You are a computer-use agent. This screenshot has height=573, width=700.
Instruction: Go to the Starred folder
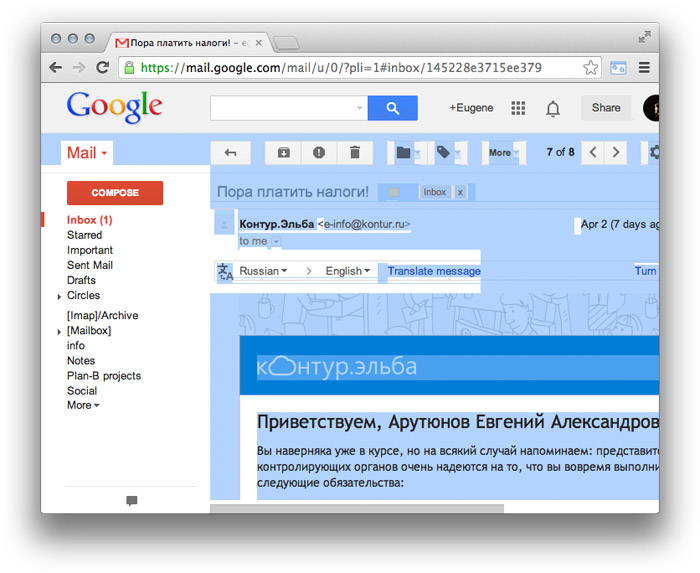click(84, 235)
